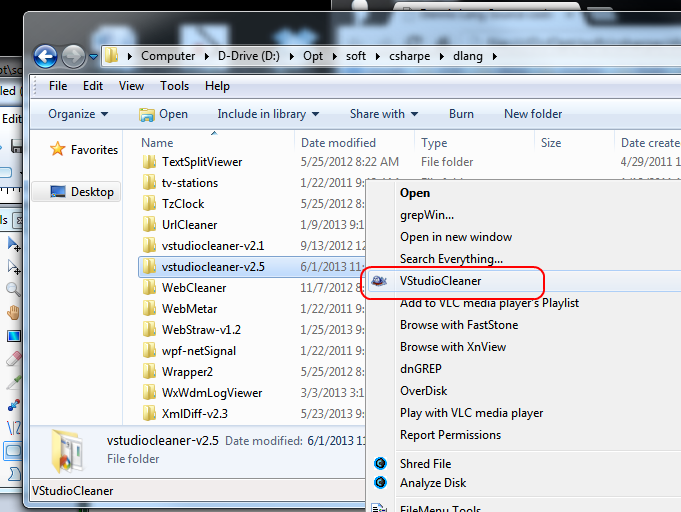Expand arrow between csharpe and dlang
681x512 pixels.
coord(442,56)
